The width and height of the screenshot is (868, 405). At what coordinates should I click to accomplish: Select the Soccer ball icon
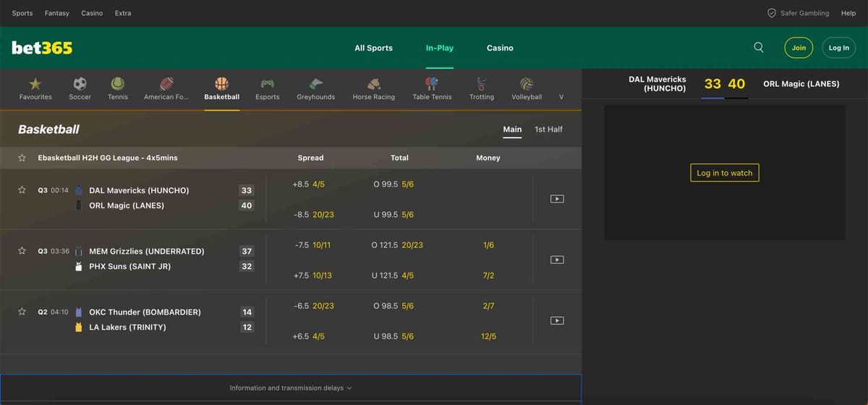click(x=80, y=83)
